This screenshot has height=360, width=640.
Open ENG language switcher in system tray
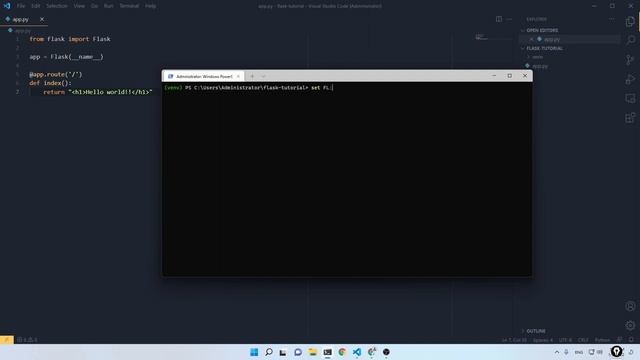point(578,352)
